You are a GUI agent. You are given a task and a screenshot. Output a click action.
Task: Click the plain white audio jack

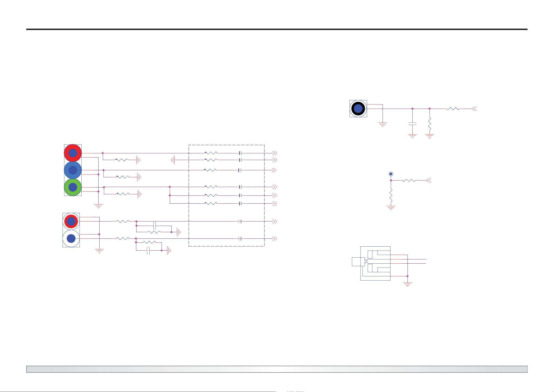click(71, 238)
